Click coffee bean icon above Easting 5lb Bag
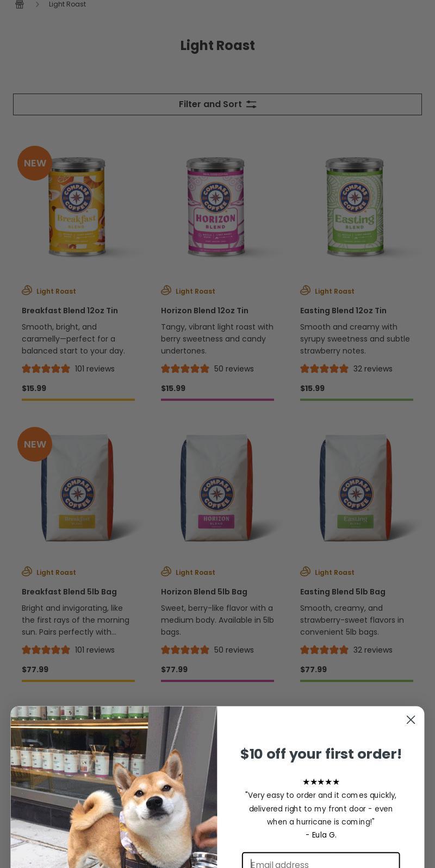 [x=306, y=572]
